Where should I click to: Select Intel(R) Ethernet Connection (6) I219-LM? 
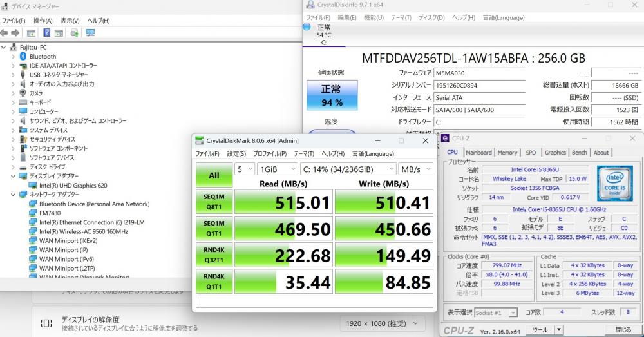[92, 222]
